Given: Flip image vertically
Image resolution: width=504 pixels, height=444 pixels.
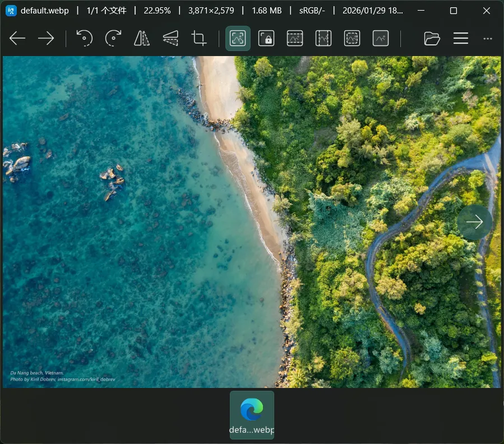Looking at the screenshot, I should pyautogui.click(x=170, y=38).
